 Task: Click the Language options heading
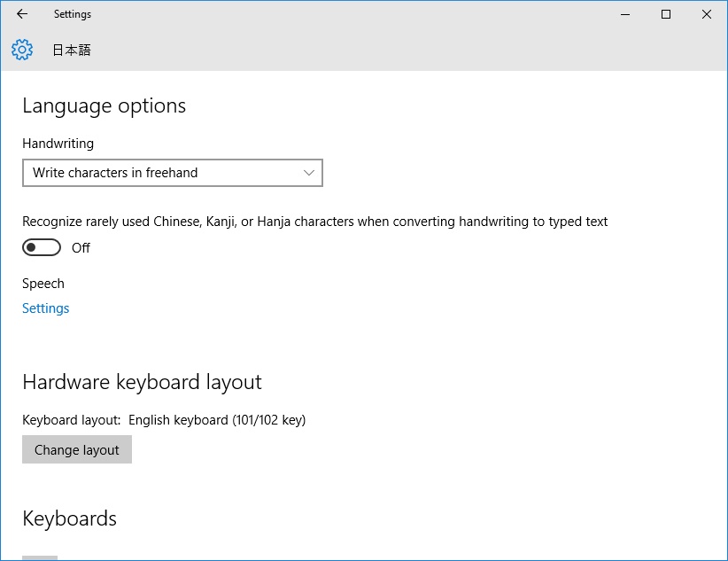point(104,105)
